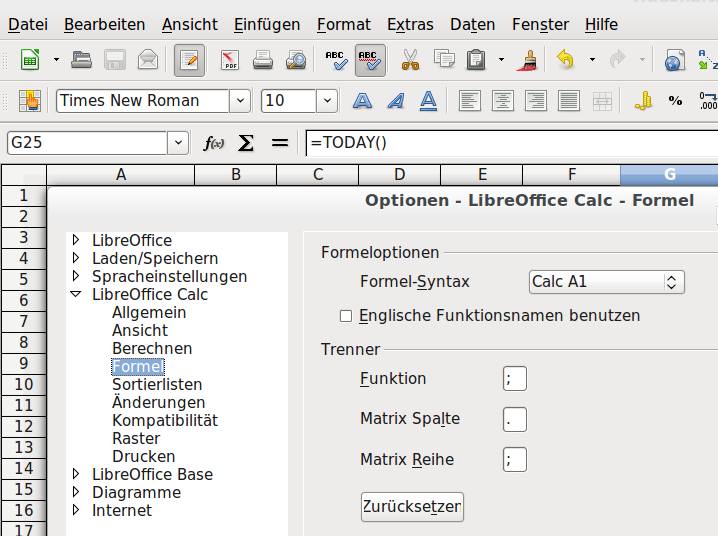
Task: Click the Zurücksetzen button
Action: (412, 507)
